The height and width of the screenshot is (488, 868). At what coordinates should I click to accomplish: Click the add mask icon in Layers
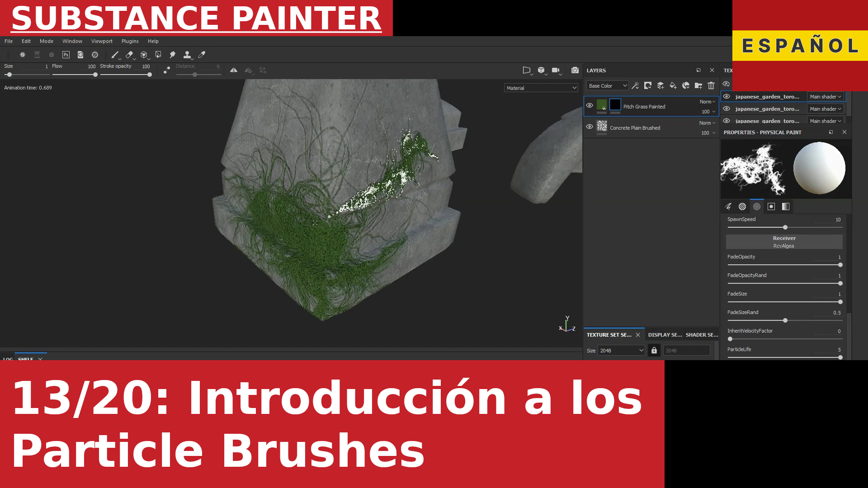pos(648,85)
